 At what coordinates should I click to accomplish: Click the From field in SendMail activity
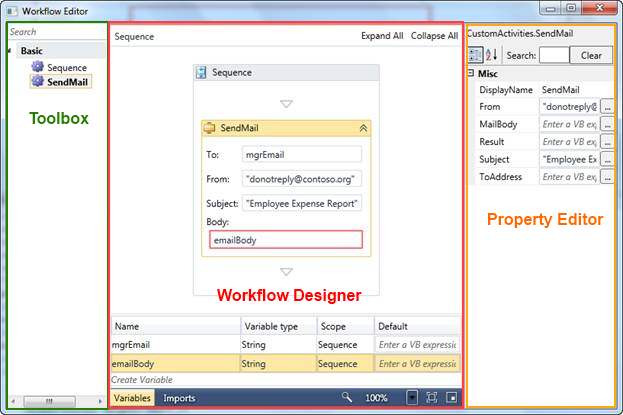click(302, 179)
